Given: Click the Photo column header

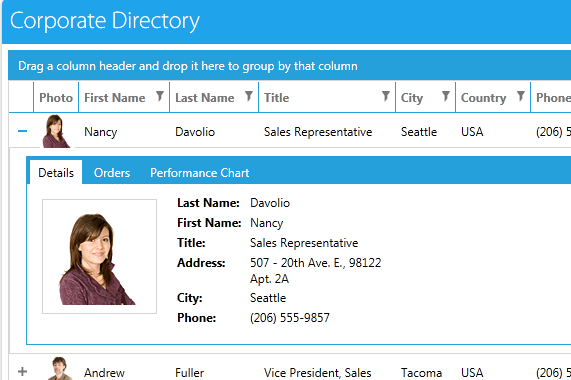Looking at the screenshot, I should [56, 97].
